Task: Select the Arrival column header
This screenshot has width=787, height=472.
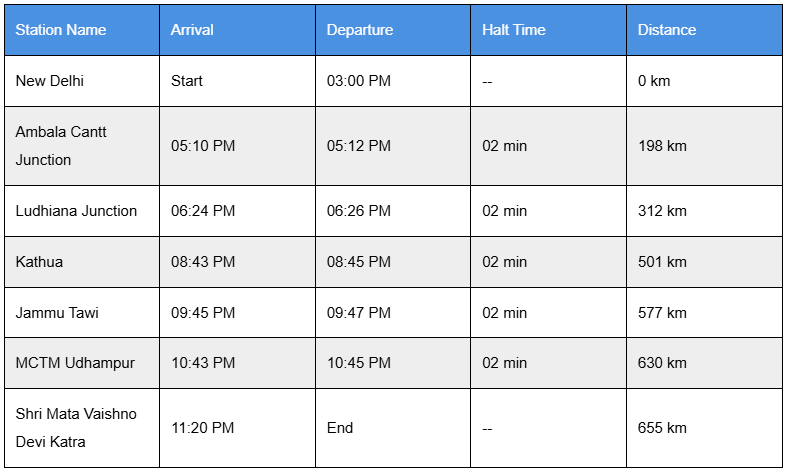Action: [192, 30]
